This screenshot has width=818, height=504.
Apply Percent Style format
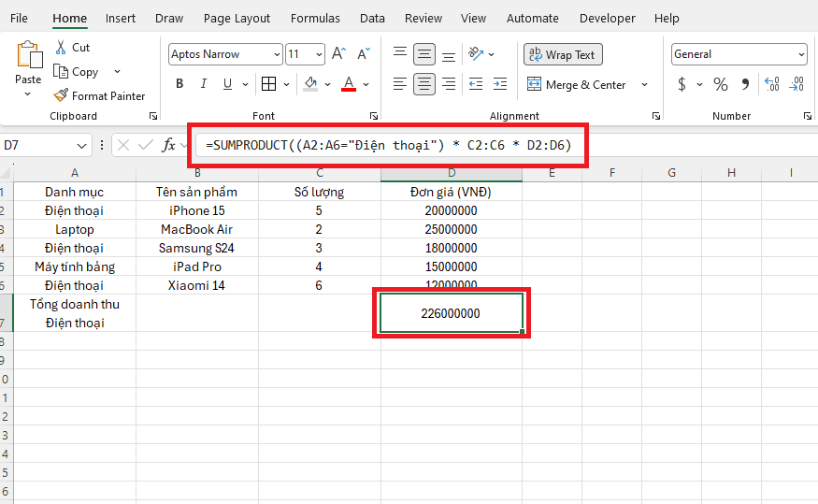pyautogui.click(x=721, y=84)
